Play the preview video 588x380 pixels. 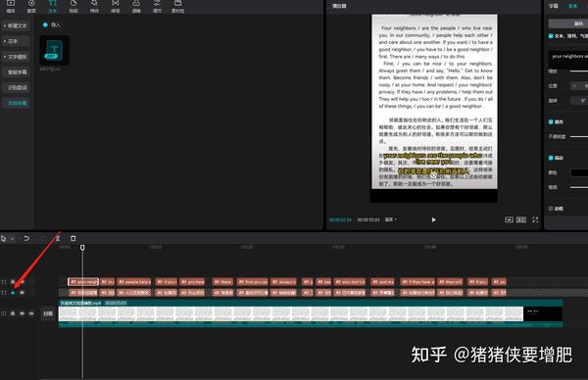(433, 219)
